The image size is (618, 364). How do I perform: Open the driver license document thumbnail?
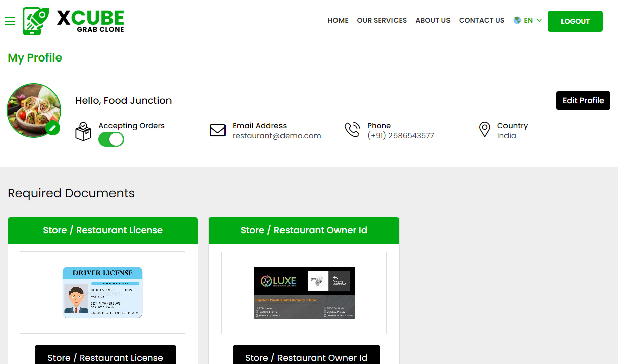coord(102,292)
